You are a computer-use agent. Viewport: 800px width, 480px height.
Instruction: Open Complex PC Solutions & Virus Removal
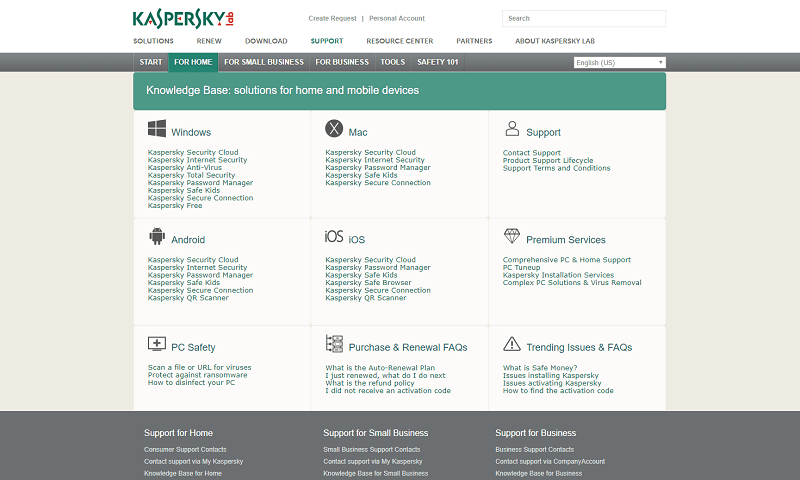coord(572,283)
